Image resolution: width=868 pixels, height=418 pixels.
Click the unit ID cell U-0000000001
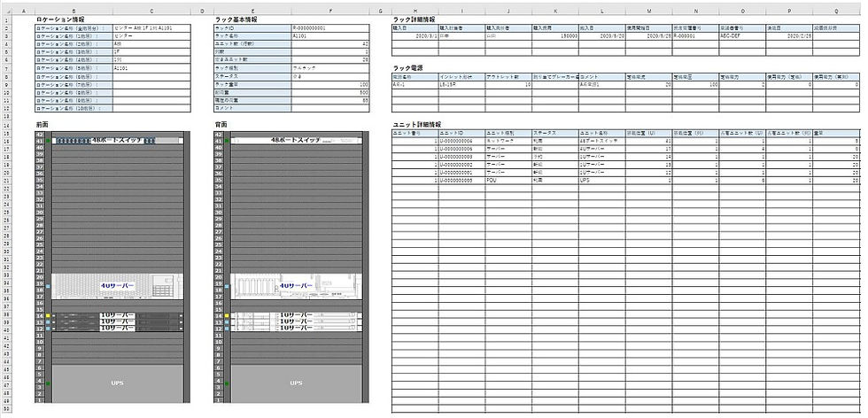pyautogui.click(x=461, y=173)
